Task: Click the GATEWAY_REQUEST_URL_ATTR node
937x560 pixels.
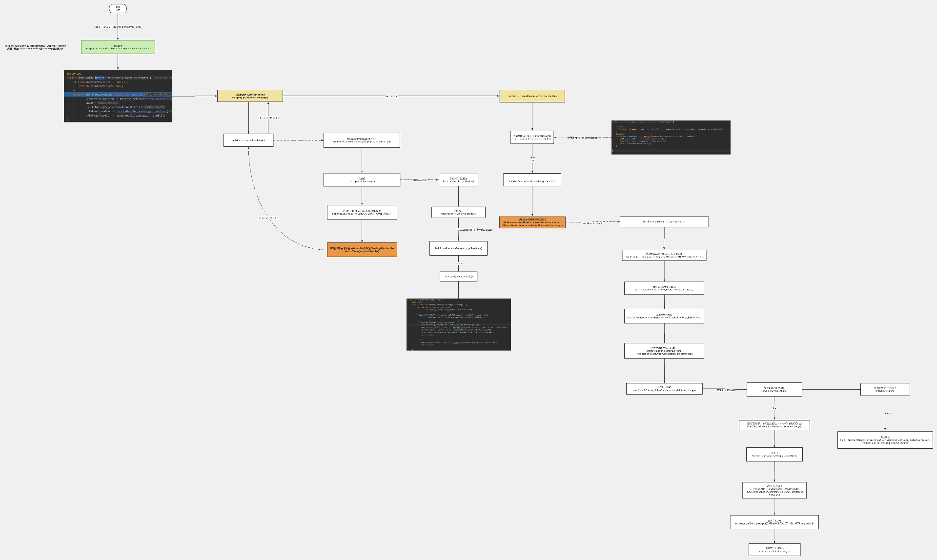Action: point(774,522)
